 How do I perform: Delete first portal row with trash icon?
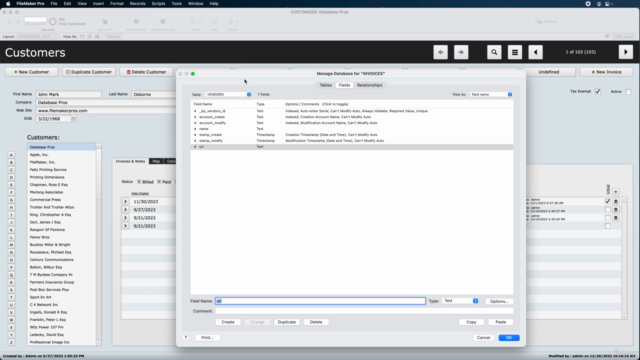pyautogui.click(x=616, y=201)
